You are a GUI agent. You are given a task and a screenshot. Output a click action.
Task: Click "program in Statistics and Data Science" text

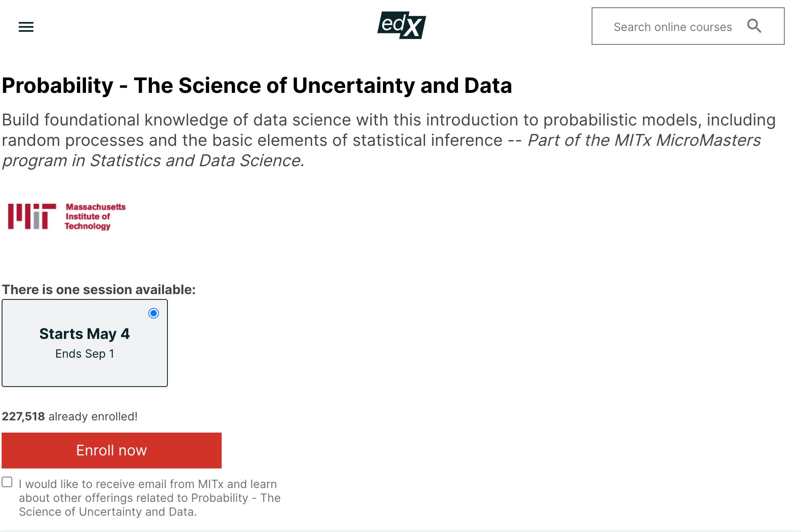[x=153, y=160]
